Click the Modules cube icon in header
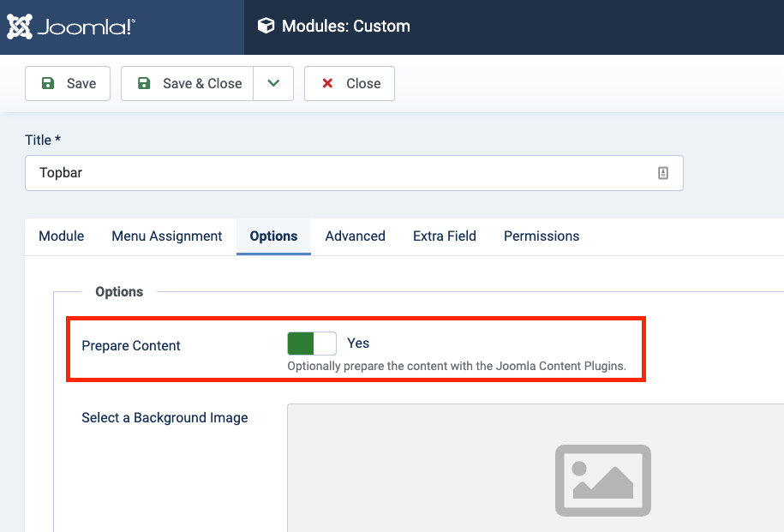The height and width of the screenshot is (532, 784). (x=266, y=26)
